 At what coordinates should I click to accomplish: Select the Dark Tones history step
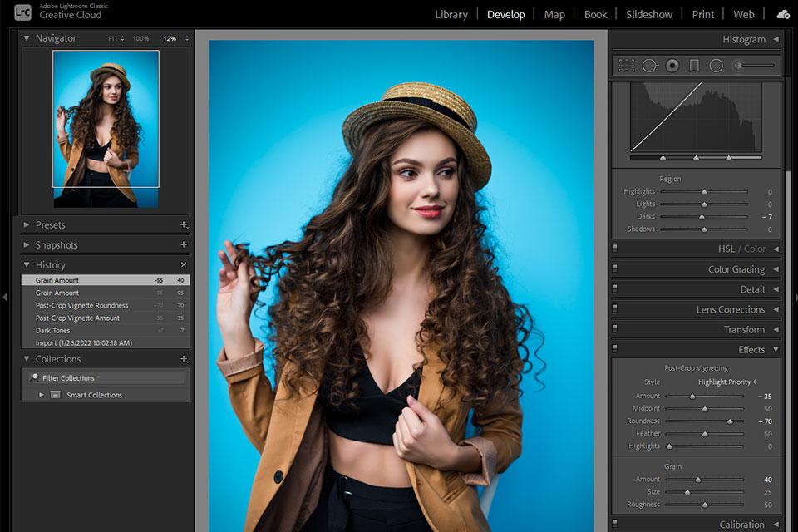pyautogui.click(x=53, y=331)
